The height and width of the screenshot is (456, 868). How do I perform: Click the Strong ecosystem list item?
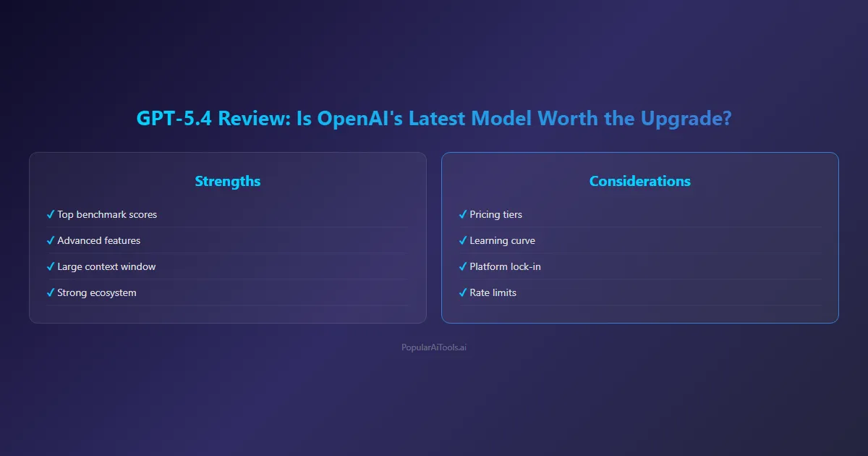coord(97,292)
